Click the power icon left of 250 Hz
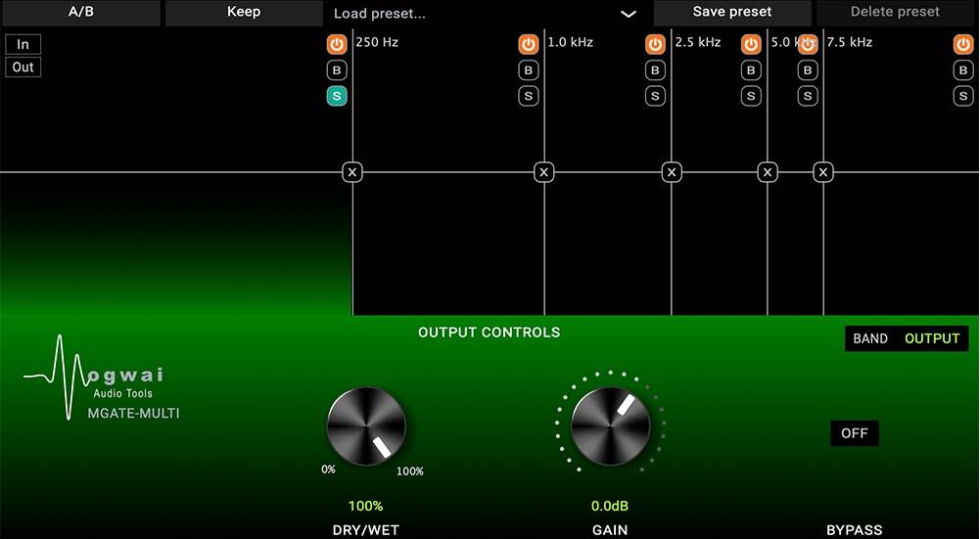 click(x=337, y=44)
